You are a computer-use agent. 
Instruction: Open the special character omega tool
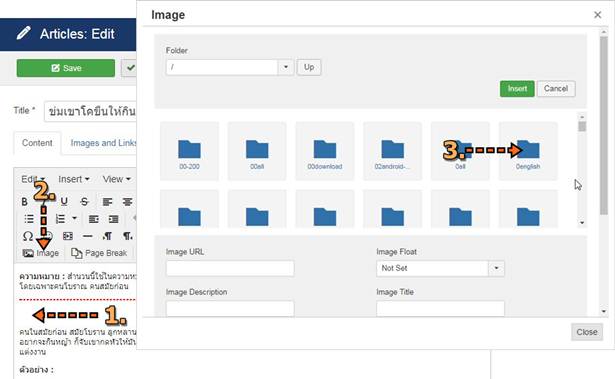click(27, 236)
